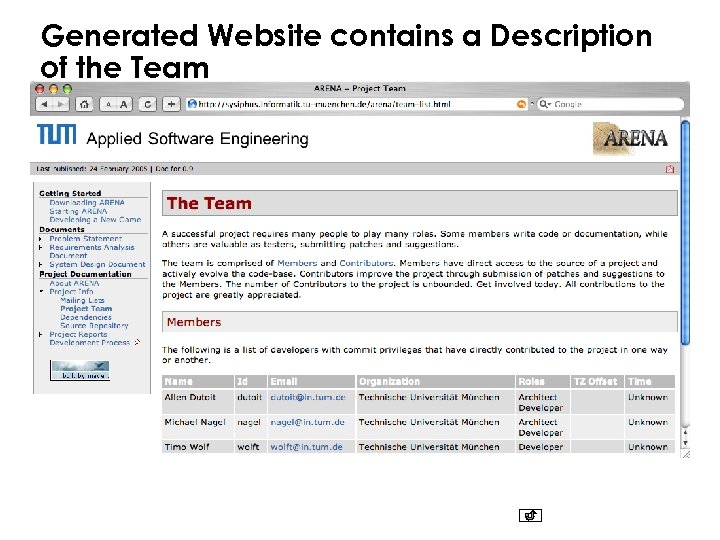Click the Members section heading
Screen dimensions: 720x540
pyautogui.click(x=194, y=322)
